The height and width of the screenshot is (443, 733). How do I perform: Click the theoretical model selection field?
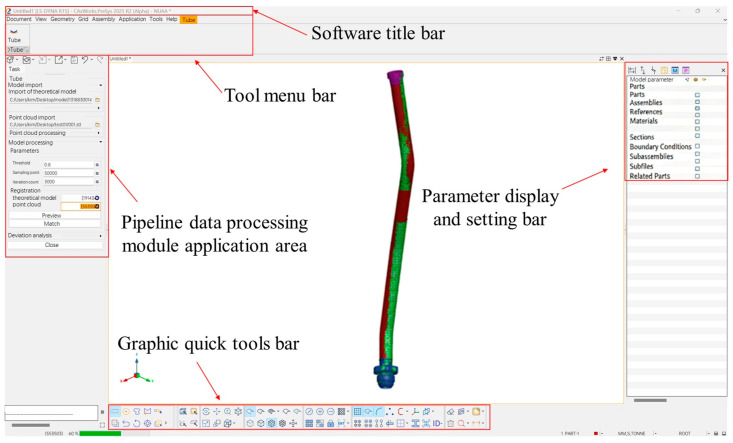pos(80,198)
